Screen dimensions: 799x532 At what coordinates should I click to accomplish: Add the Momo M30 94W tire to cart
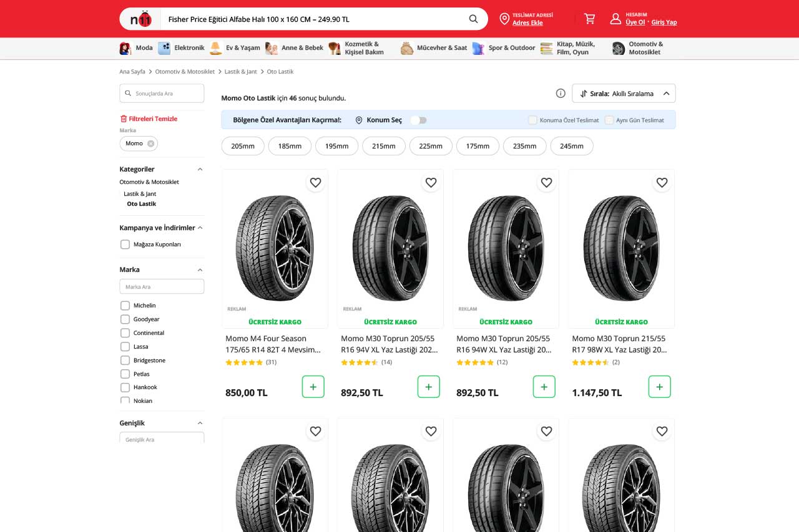pos(544,387)
